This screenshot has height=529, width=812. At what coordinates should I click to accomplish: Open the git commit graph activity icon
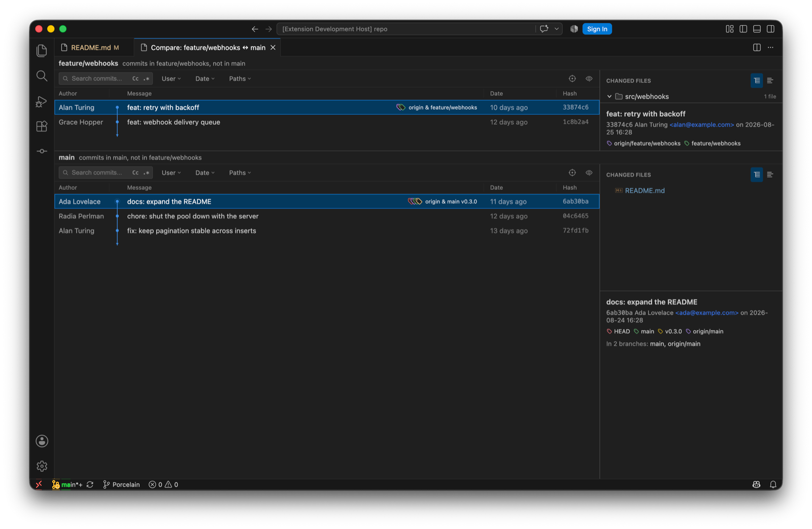coord(42,151)
